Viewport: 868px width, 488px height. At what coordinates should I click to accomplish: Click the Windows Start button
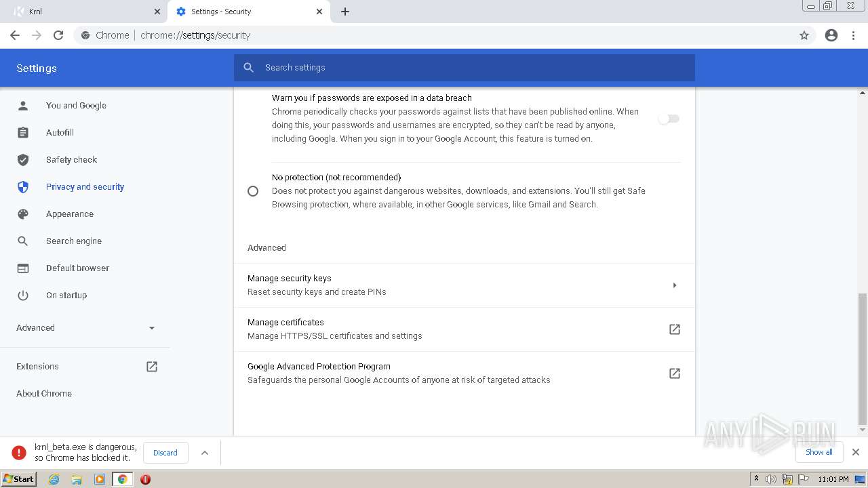19,479
